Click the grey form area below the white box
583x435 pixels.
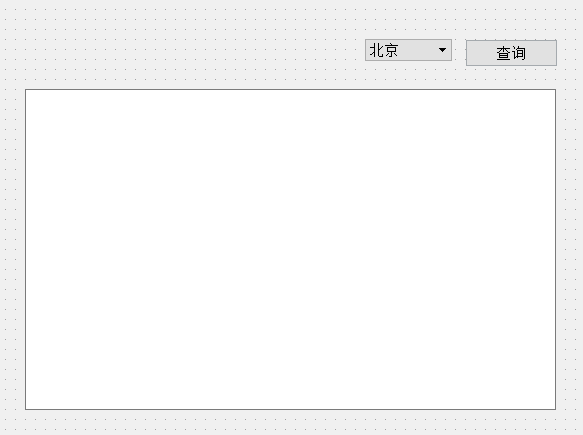click(x=290, y=423)
